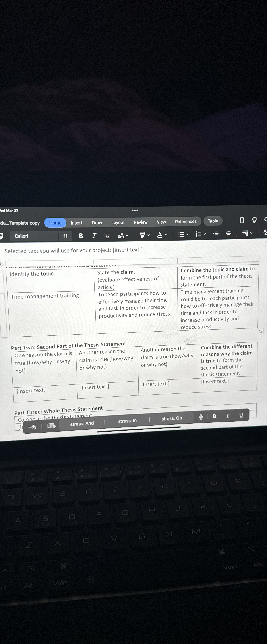The image size is (267, 644).
Task: Apply bulleted list formatting
Action: (x=182, y=234)
